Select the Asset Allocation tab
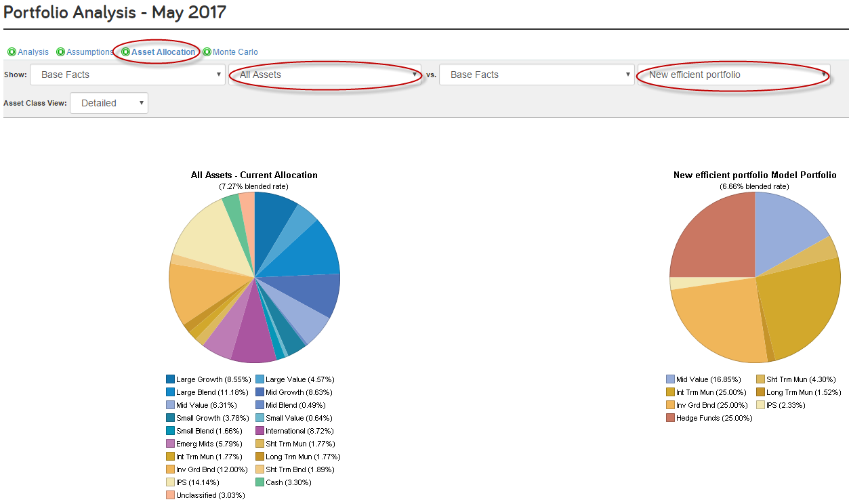The width and height of the screenshot is (849, 504). pos(163,52)
